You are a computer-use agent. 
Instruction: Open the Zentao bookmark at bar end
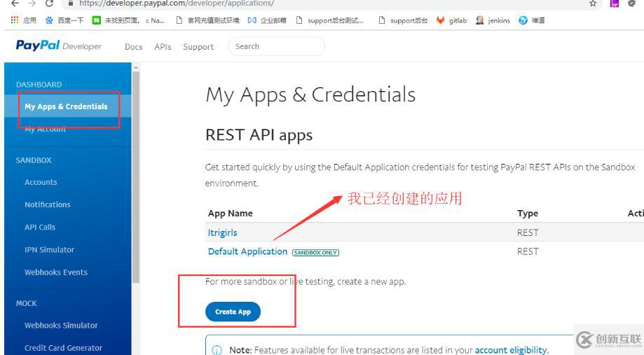(531, 20)
